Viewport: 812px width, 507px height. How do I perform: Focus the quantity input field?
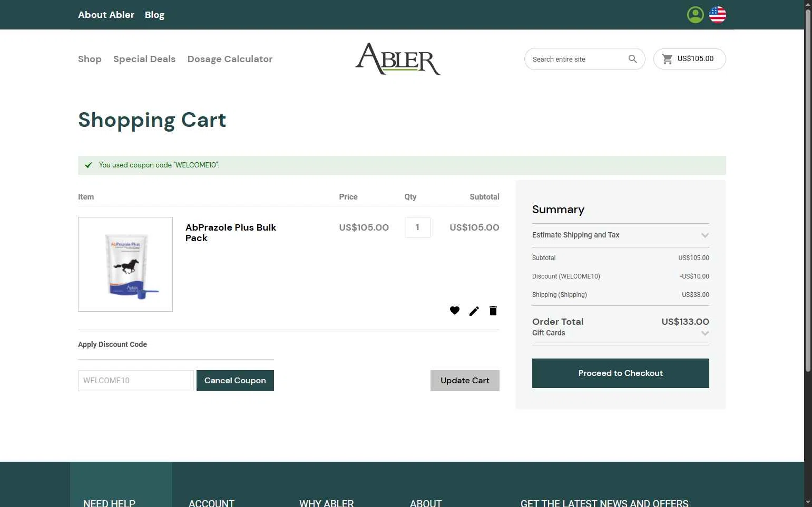pyautogui.click(x=418, y=227)
